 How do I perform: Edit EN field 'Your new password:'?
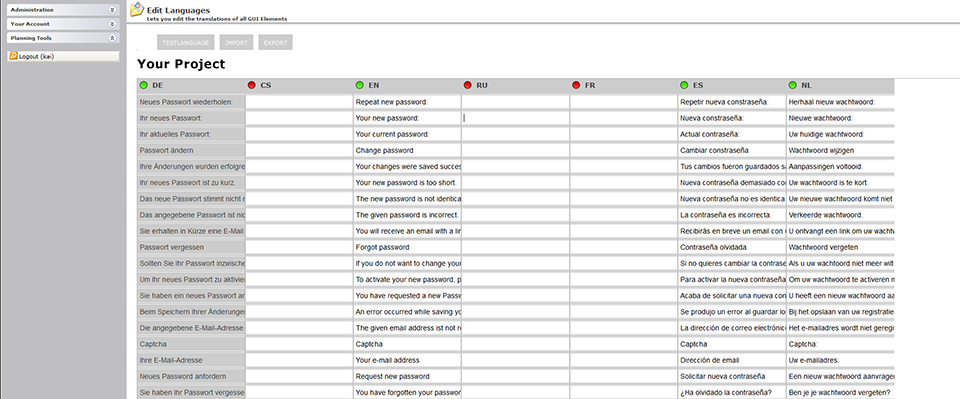coord(407,117)
